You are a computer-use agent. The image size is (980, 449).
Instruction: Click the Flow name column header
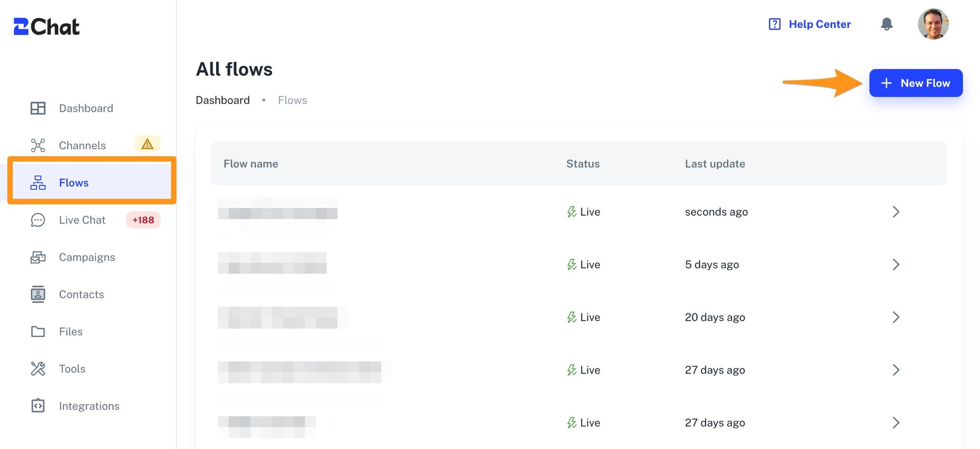pos(251,164)
